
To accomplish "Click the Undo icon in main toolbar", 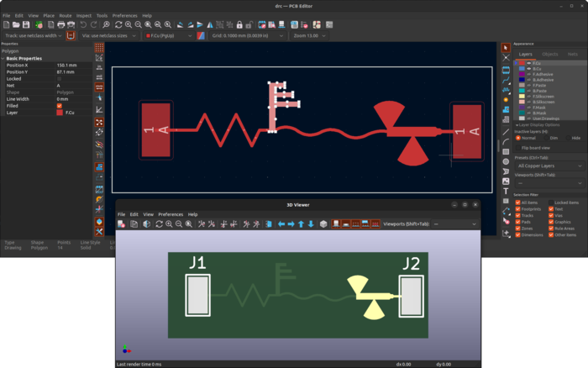I will click(83, 25).
